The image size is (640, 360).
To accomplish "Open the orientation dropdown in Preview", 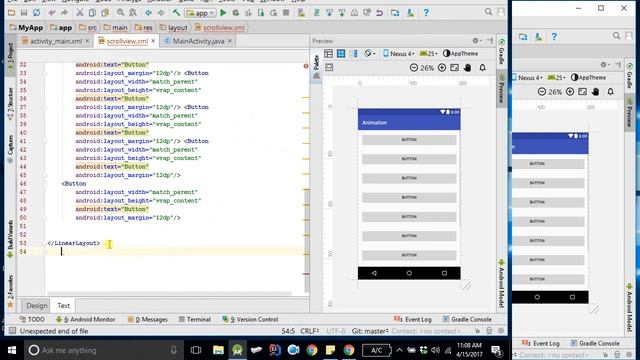I will point(370,53).
